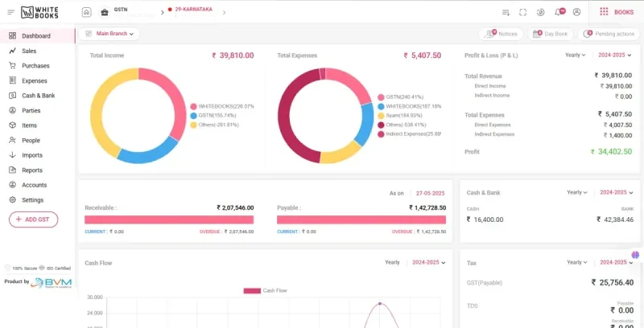
Task: Click the briefcase business icon beside GSTN
Action: [x=105, y=12]
